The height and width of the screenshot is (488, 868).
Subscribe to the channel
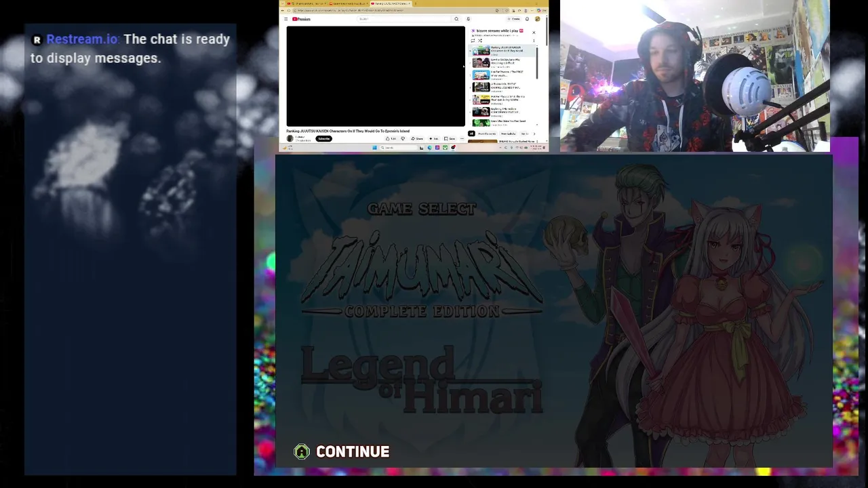point(323,138)
